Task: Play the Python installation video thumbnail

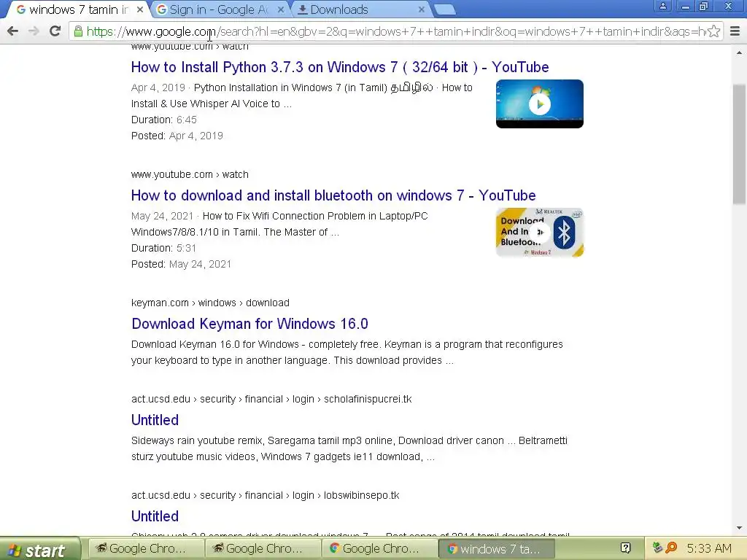Action: click(x=539, y=104)
